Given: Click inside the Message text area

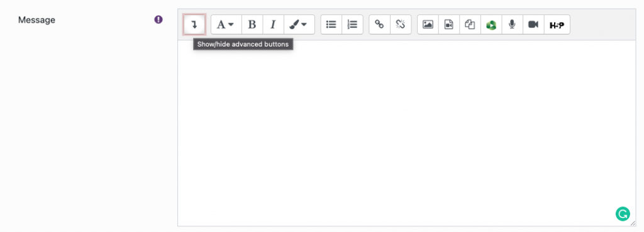Looking at the screenshot, I should (407, 133).
